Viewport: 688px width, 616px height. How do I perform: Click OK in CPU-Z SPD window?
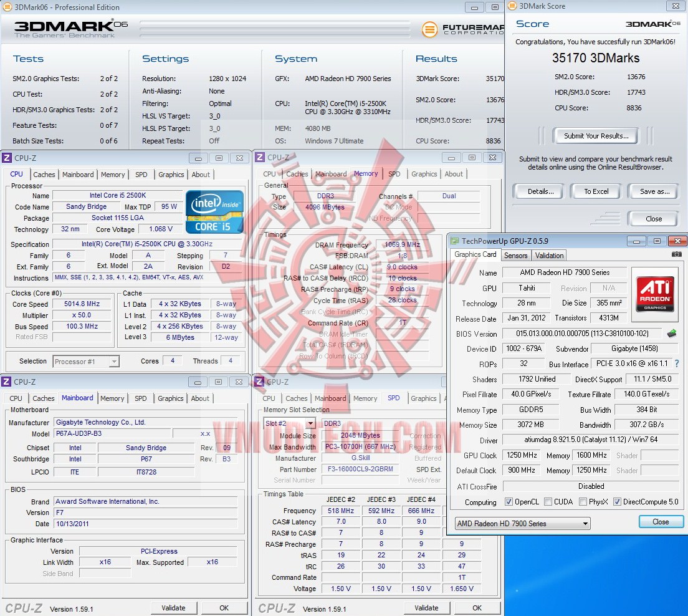pos(477,608)
